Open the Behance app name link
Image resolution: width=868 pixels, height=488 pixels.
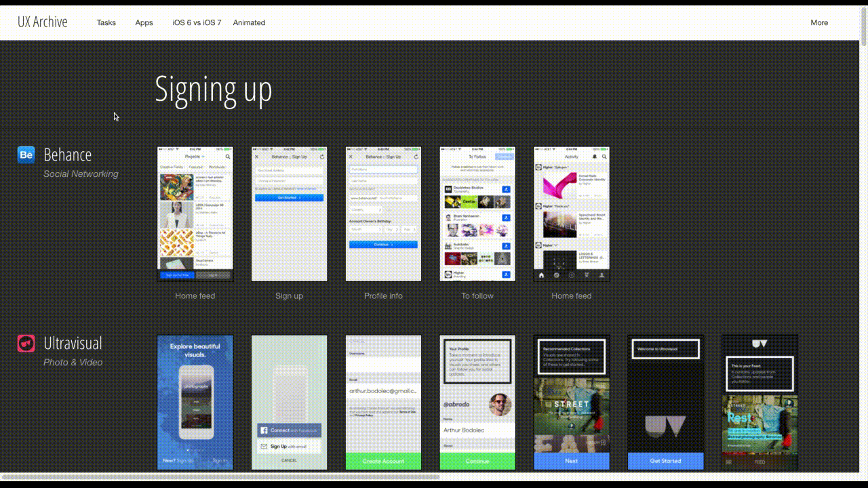67,155
